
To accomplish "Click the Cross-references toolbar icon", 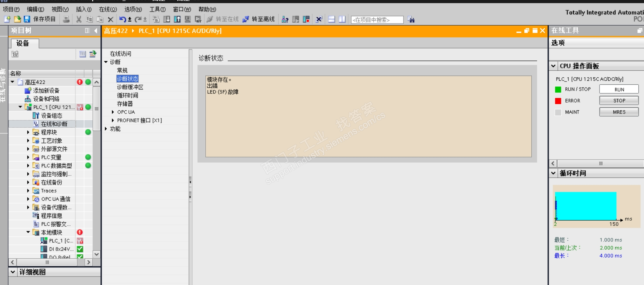I will pos(319,19).
